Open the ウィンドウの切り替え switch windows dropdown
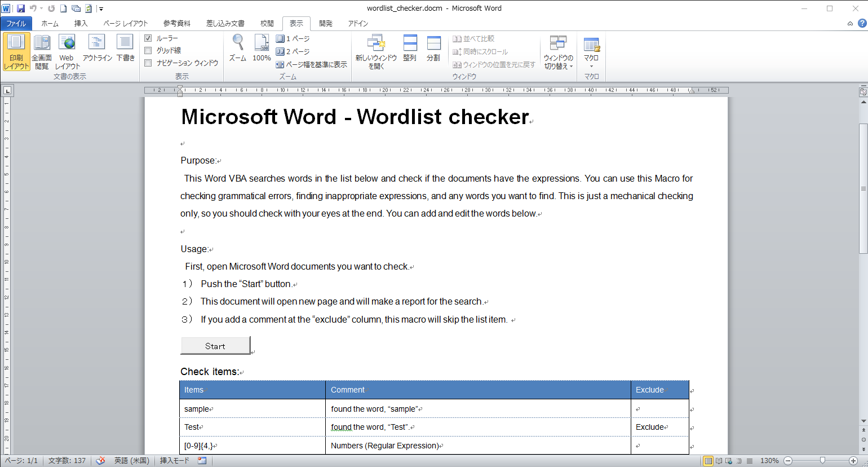868x467 pixels. coord(558,51)
